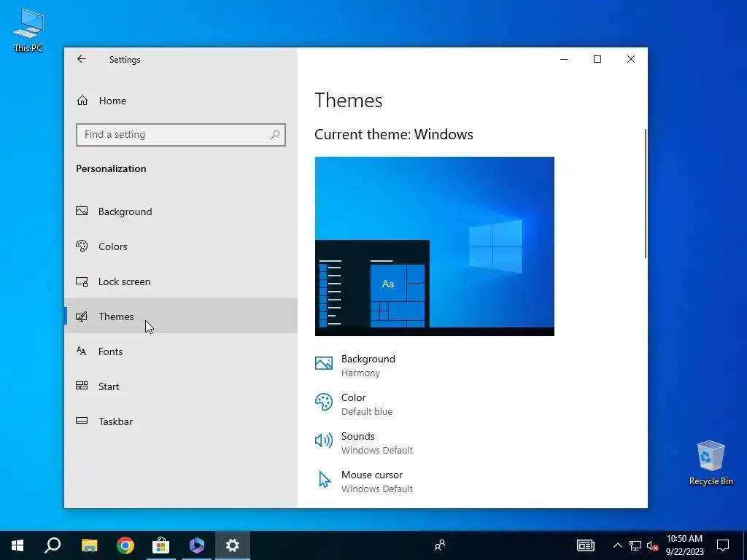Go back using the Settings back arrow
Screen dimensions: 747x560
82,59
